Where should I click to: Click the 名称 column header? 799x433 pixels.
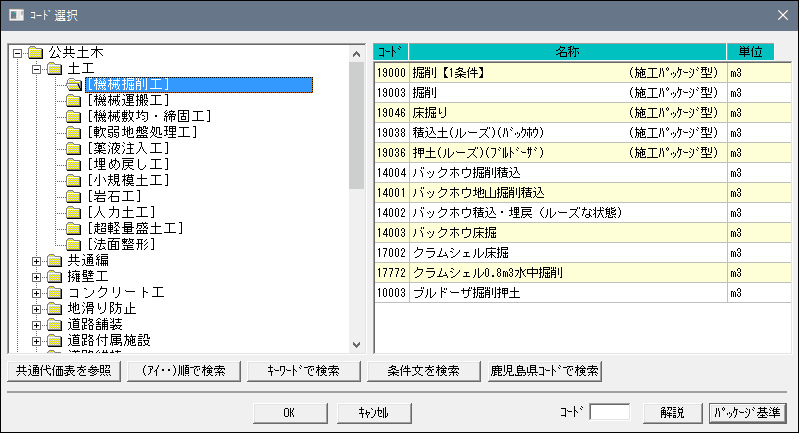[x=568, y=52]
